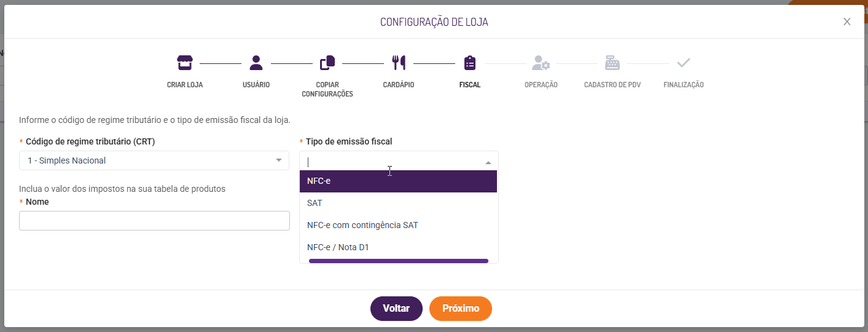The width and height of the screenshot is (868, 332).
Task: Click the Copiar Configurações copy icon
Action: [327, 63]
